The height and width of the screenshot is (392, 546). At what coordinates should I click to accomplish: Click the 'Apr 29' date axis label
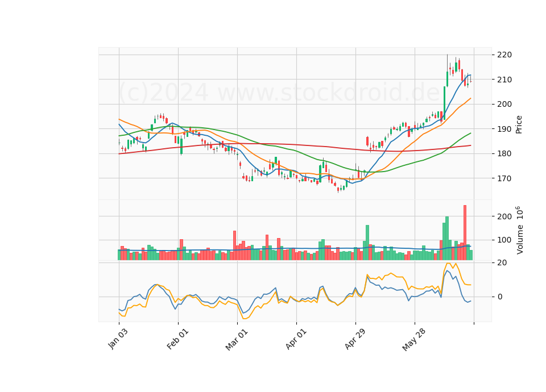[x=355, y=339]
